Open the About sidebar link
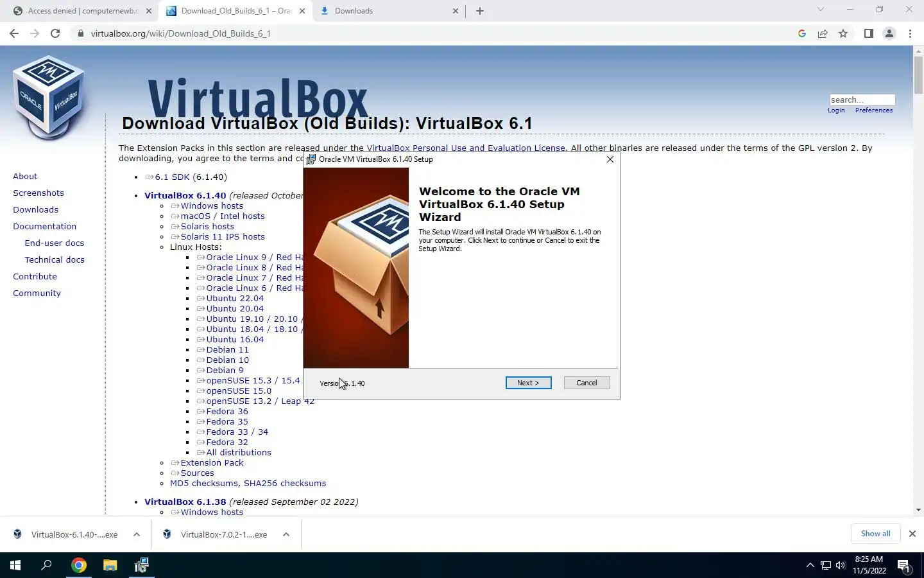This screenshot has width=924, height=578. (x=25, y=176)
